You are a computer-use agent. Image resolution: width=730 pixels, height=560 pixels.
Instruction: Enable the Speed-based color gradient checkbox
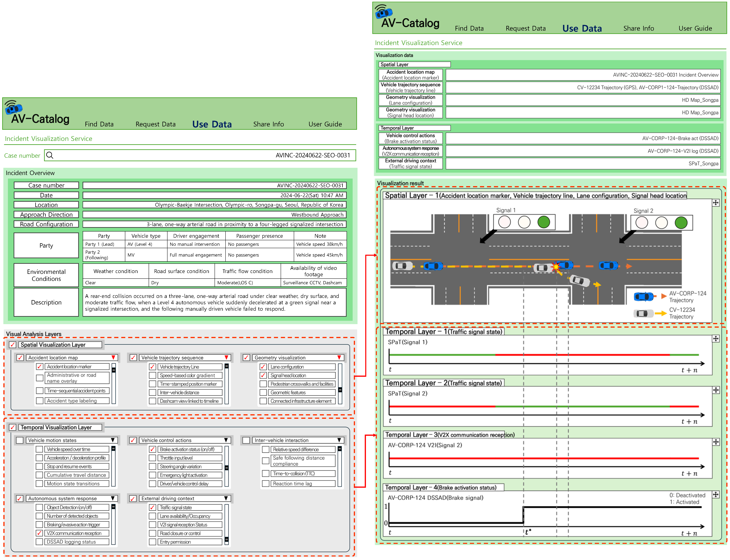[x=153, y=375]
